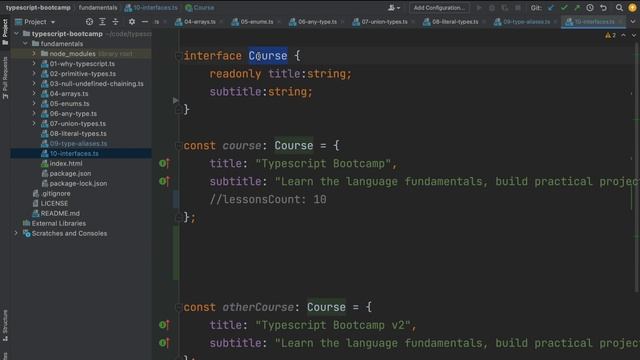
Task: Open the Project vertical tool window tab
Action: pos(5,32)
